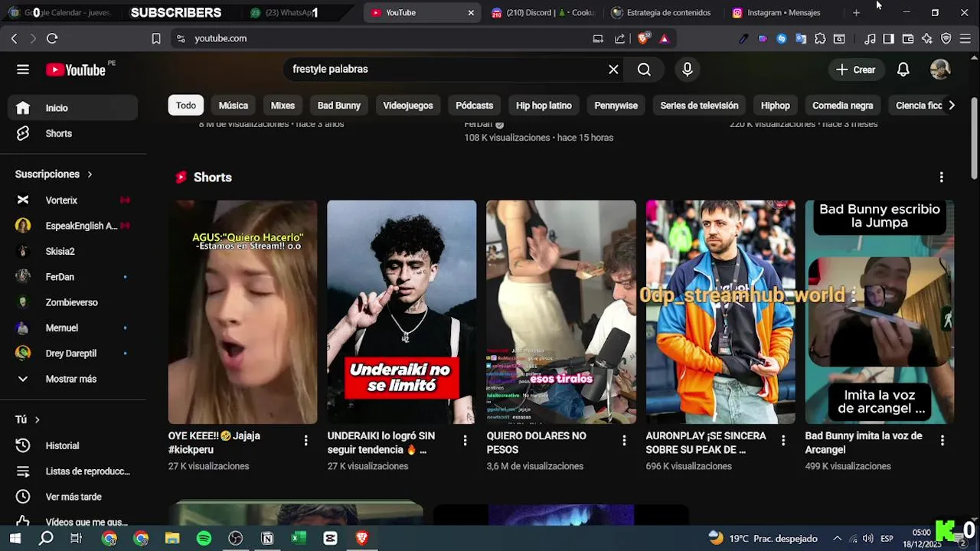
Task: Click the share page icon in address bar
Action: (x=620, y=38)
